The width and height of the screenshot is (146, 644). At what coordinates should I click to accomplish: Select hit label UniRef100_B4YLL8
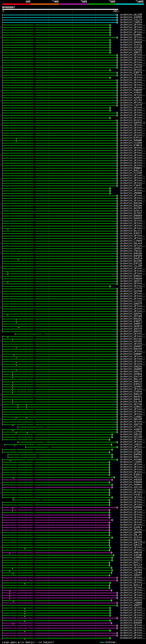[x=131, y=585]
